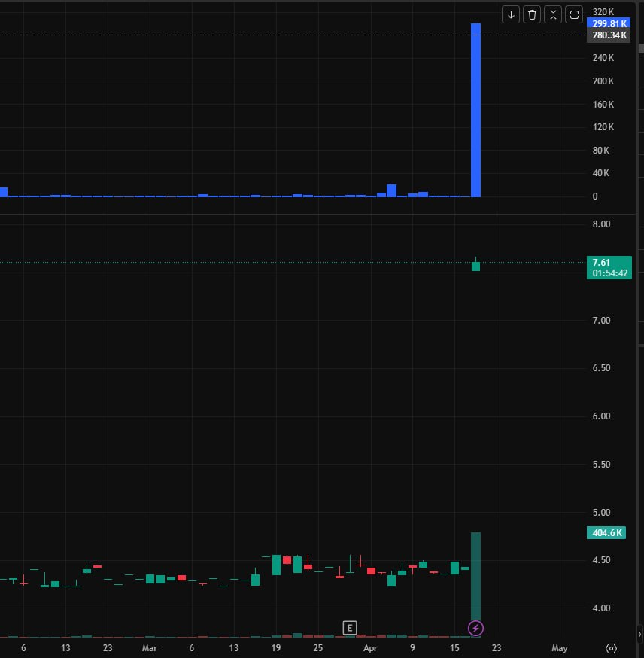Click the 'May' date axis label

[559, 648]
